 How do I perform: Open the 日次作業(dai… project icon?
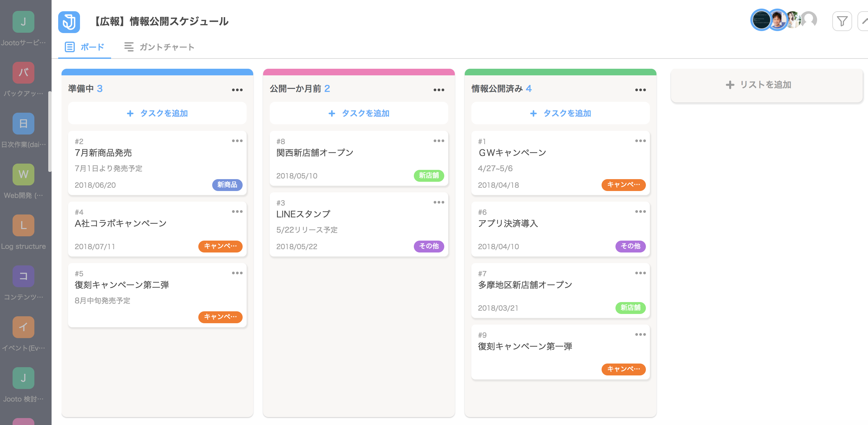click(23, 124)
